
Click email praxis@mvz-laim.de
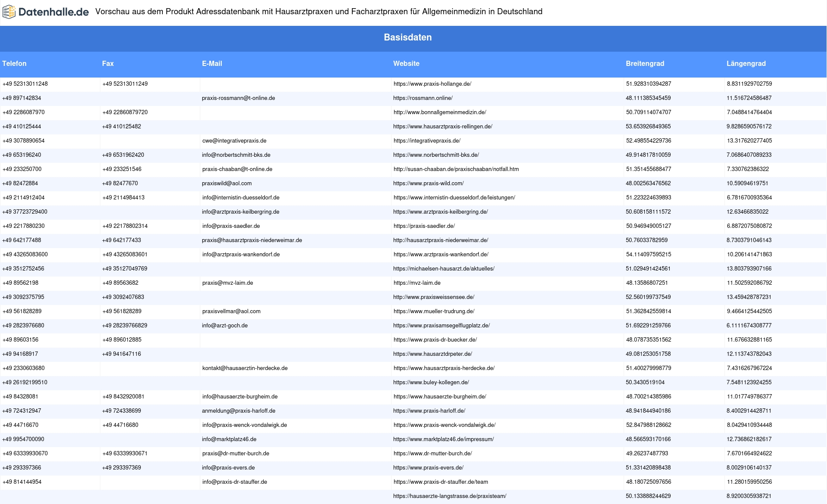(x=228, y=283)
